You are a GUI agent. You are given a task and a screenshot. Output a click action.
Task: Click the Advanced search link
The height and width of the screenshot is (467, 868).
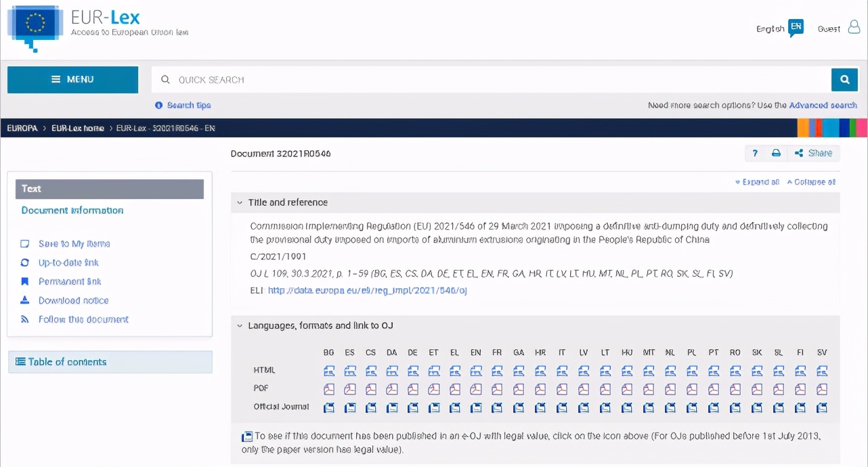823,105
